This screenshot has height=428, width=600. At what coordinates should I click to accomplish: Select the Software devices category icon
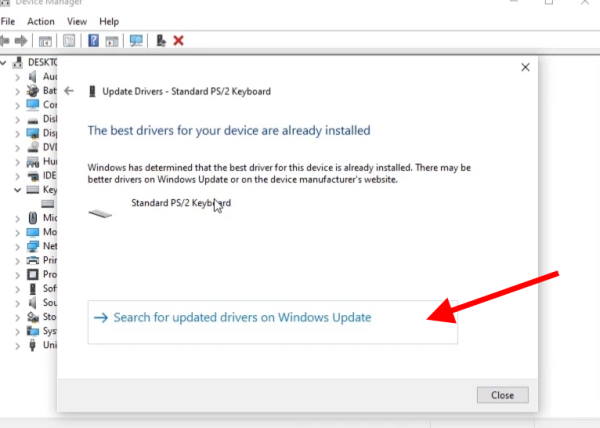tap(33, 289)
